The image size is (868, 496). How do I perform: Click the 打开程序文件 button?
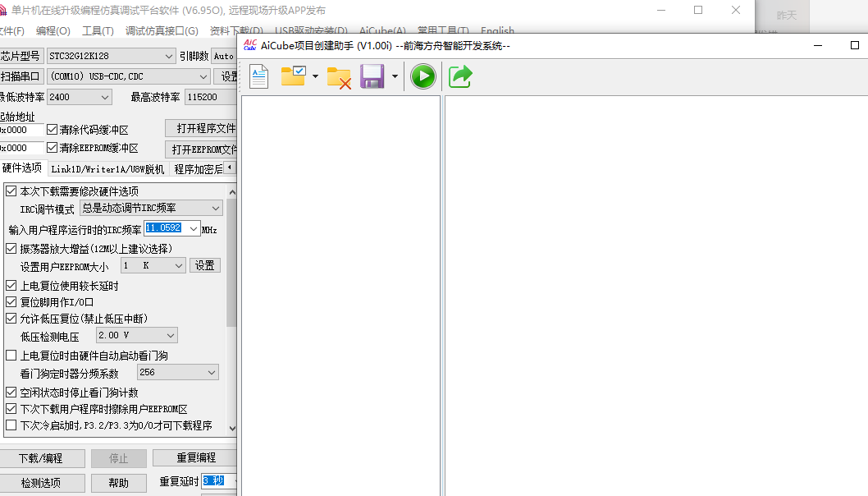[203, 129]
